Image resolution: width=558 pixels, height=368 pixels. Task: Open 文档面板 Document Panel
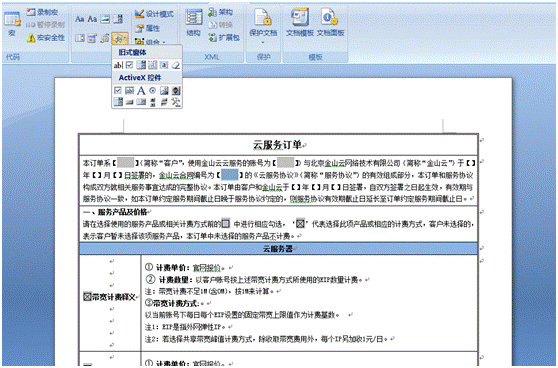click(x=330, y=22)
